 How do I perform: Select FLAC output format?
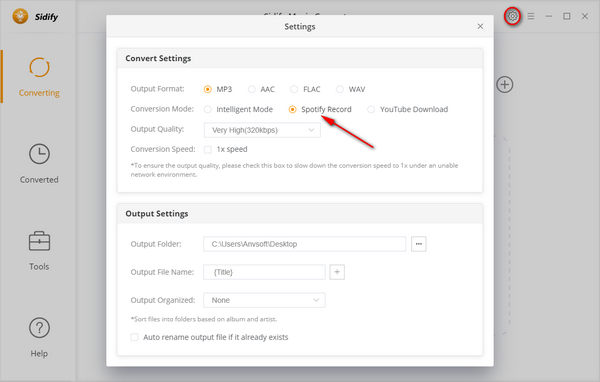294,89
